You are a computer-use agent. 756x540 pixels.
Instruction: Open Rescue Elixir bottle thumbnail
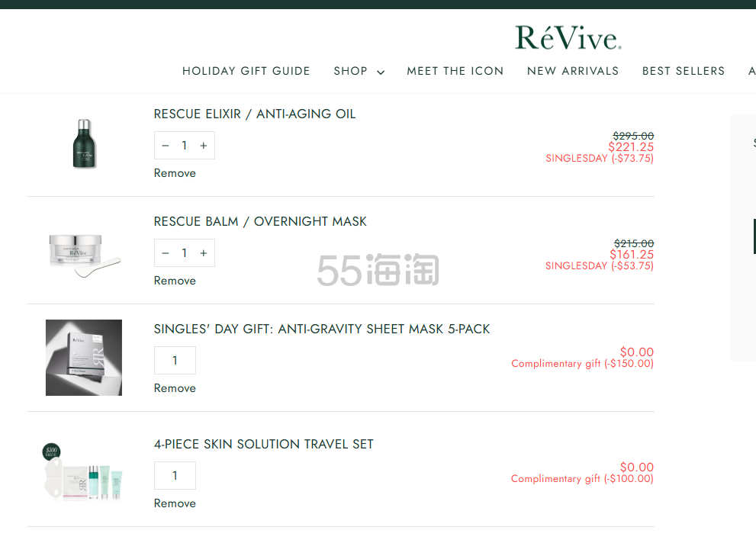[83, 143]
